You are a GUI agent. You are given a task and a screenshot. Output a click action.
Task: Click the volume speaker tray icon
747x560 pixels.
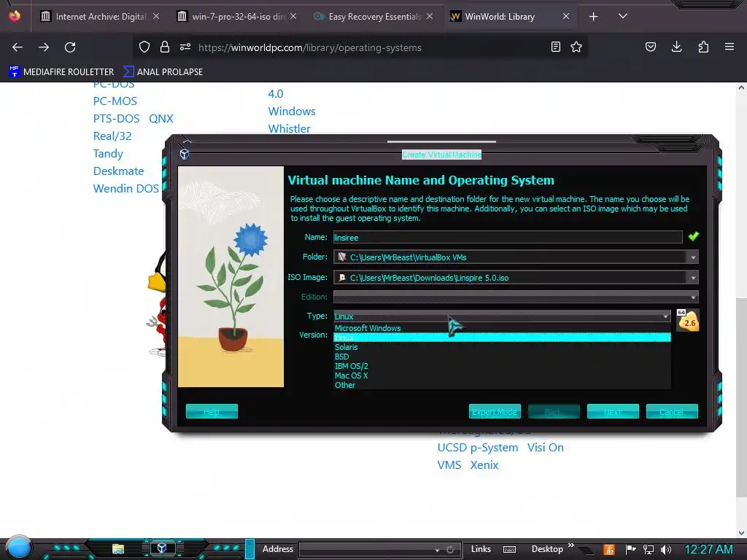click(666, 550)
